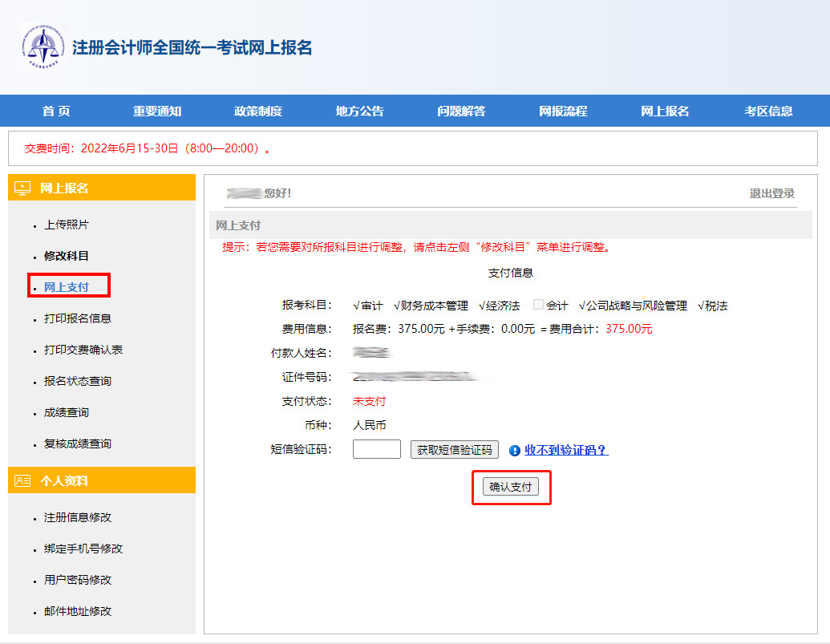Click the 短信验证码 input field
The height and width of the screenshot is (644, 830).
tap(377, 449)
